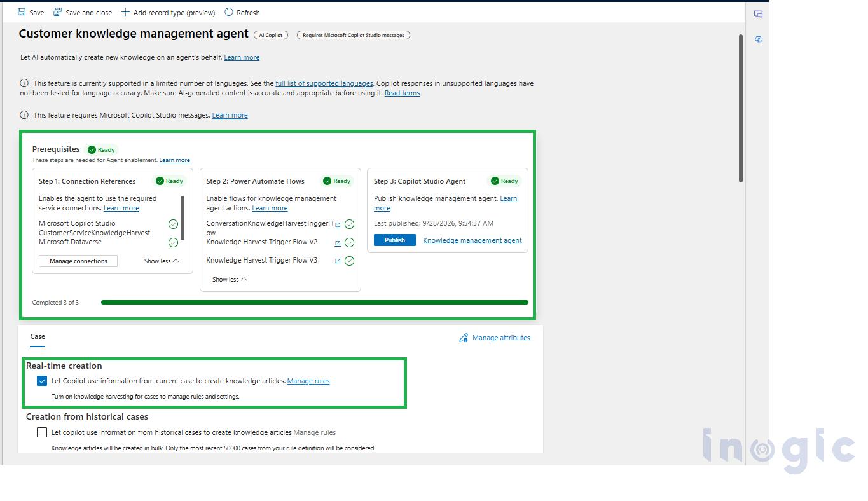Open Knowledge Harvest Trigger Flow V2 externally
868x501 pixels.
tap(338, 243)
